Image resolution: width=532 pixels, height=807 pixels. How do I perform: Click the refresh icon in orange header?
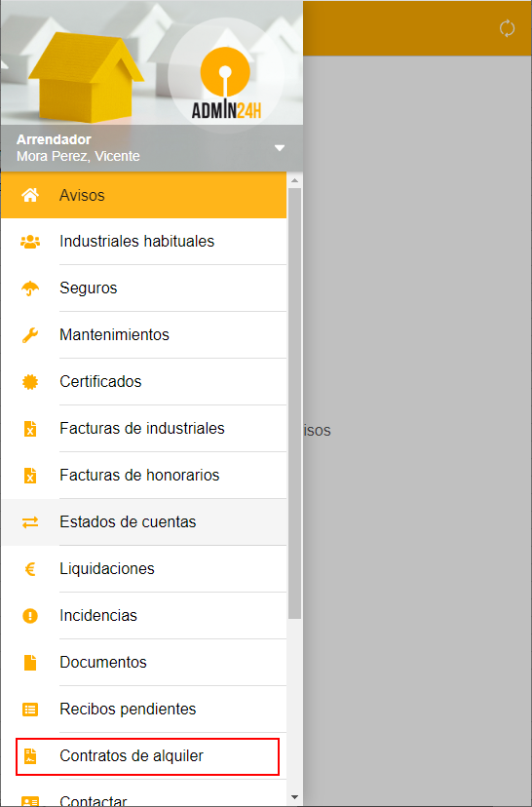tap(507, 28)
